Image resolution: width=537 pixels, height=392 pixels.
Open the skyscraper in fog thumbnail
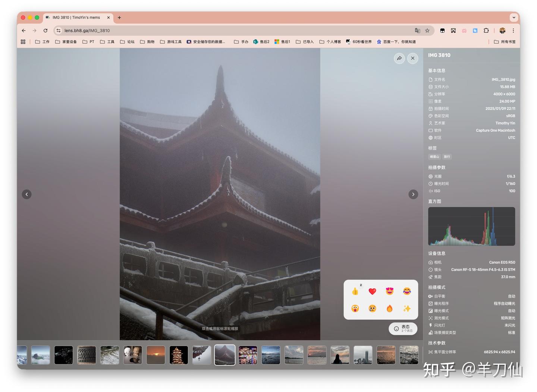tap(363, 355)
